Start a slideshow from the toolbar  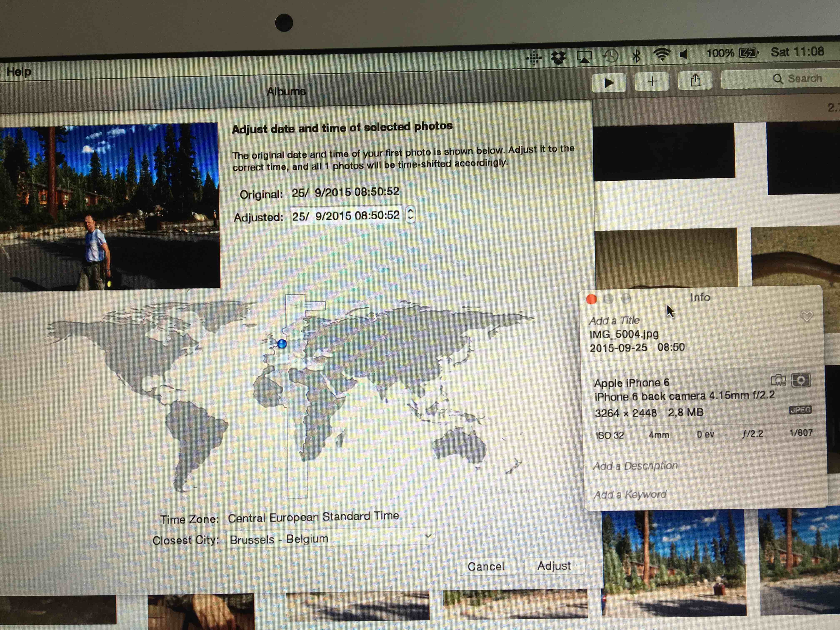click(609, 81)
